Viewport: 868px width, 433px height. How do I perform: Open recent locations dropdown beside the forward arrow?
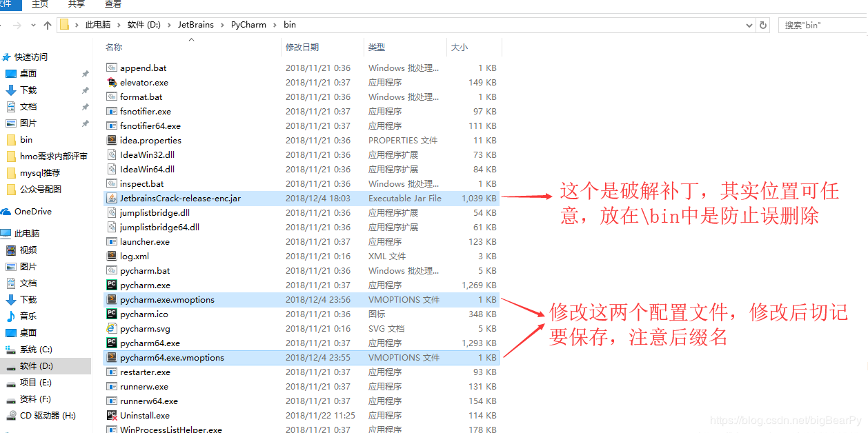coord(32,26)
